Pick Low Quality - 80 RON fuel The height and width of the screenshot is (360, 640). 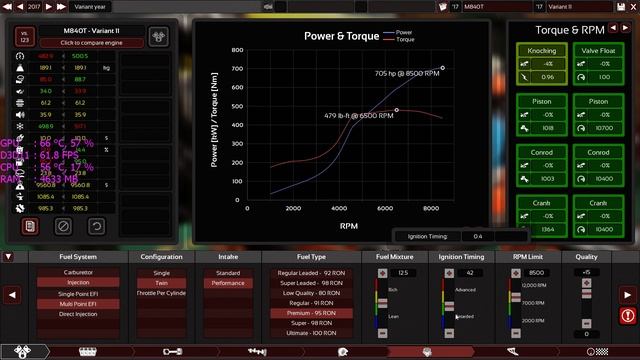click(311, 293)
